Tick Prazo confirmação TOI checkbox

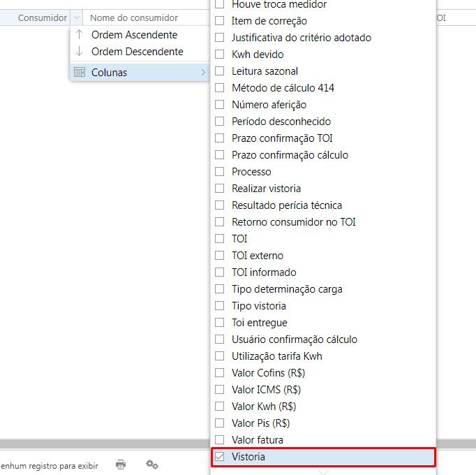[219, 138]
